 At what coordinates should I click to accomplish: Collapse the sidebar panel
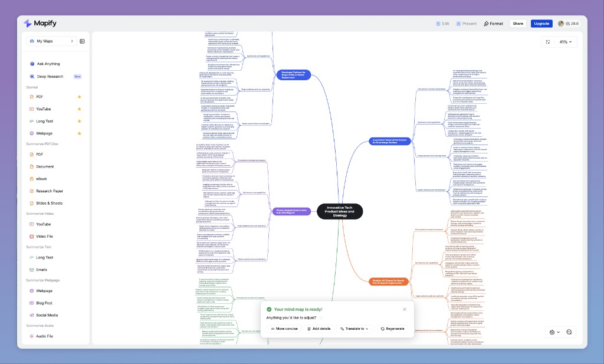82,41
